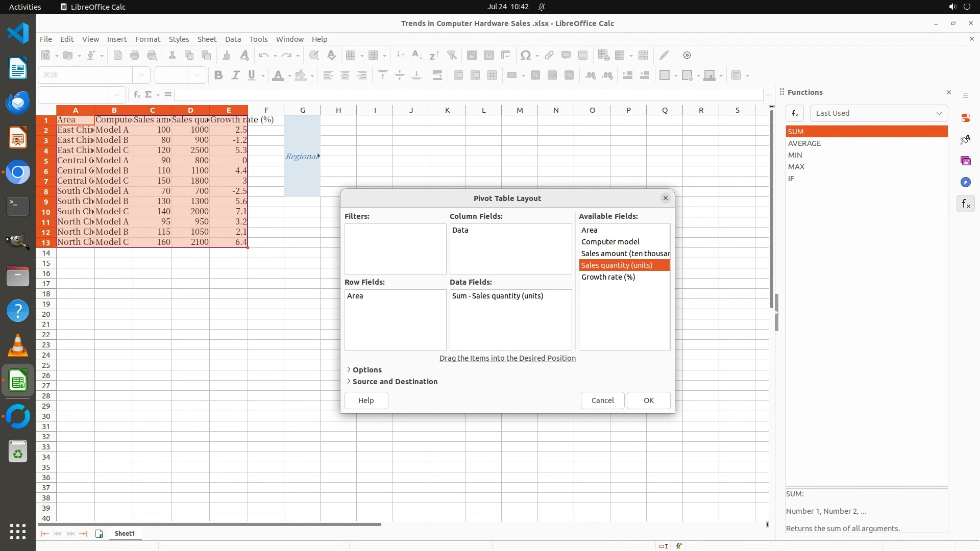980x551 pixels.
Task: Click the Insert Special Character icon
Action: (x=525, y=56)
